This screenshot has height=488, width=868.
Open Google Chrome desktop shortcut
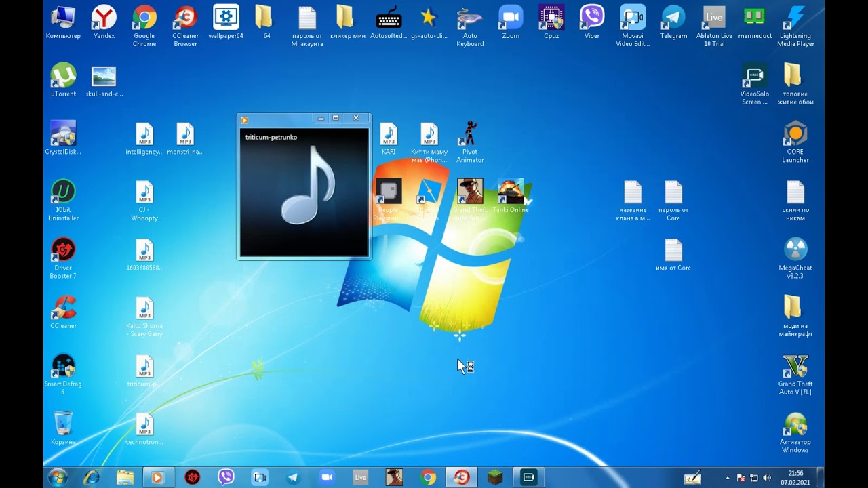144,26
